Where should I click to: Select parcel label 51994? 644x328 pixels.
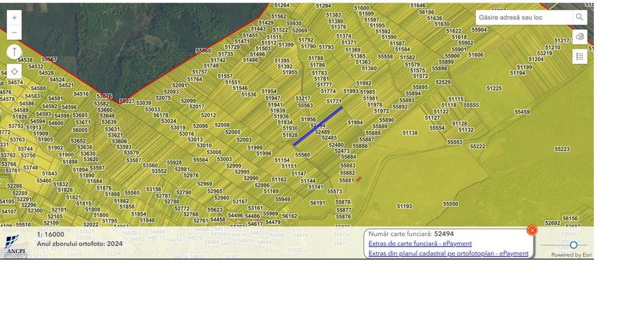(355, 122)
